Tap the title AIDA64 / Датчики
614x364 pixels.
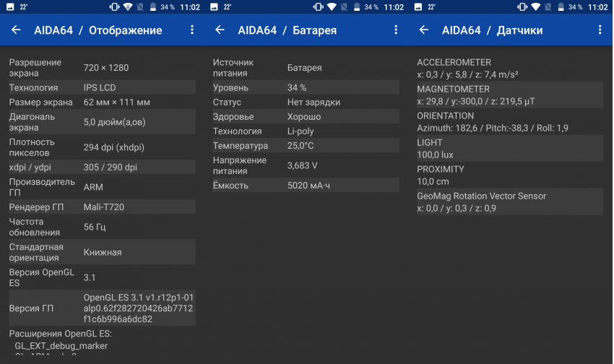click(492, 30)
